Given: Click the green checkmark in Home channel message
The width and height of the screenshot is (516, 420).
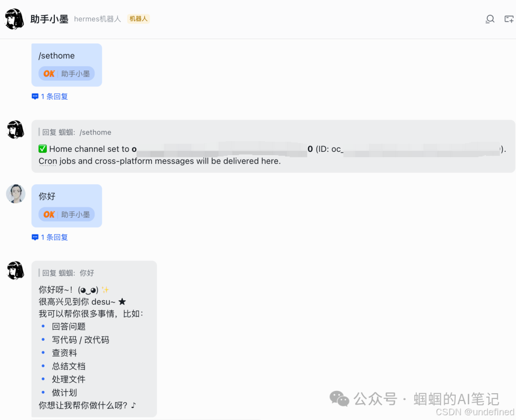Looking at the screenshot, I should click(43, 148).
